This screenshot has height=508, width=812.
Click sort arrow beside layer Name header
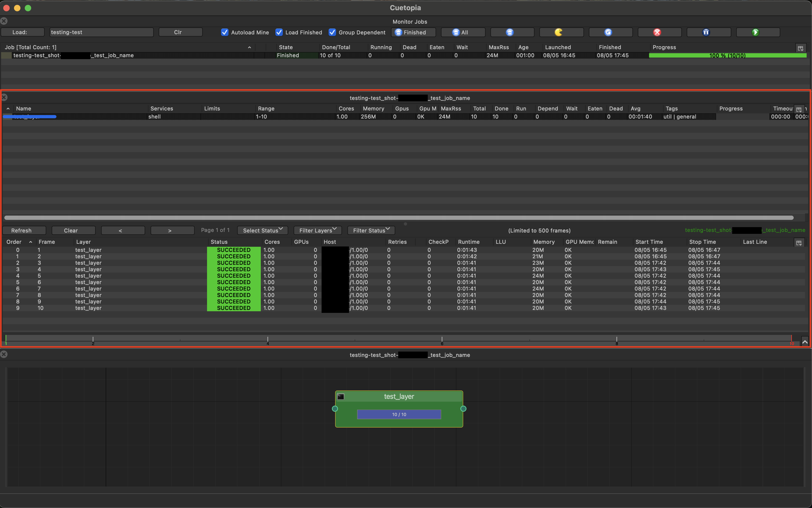[8, 109]
